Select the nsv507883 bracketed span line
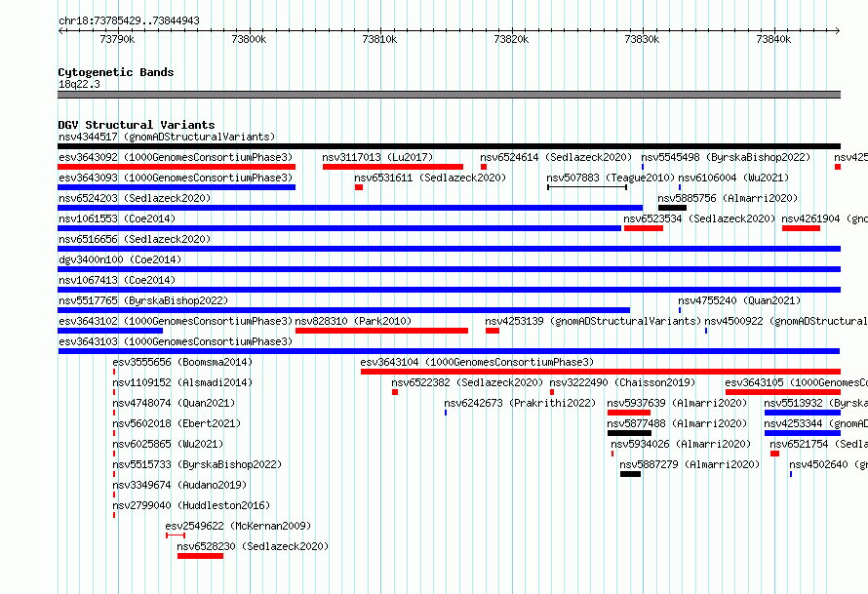Image resolution: width=868 pixels, height=594 pixels. (x=587, y=187)
